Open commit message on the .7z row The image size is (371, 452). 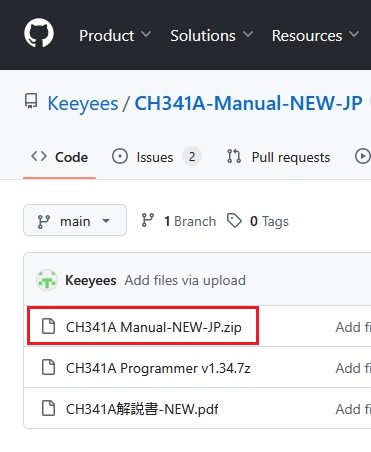tap(353, 368)
